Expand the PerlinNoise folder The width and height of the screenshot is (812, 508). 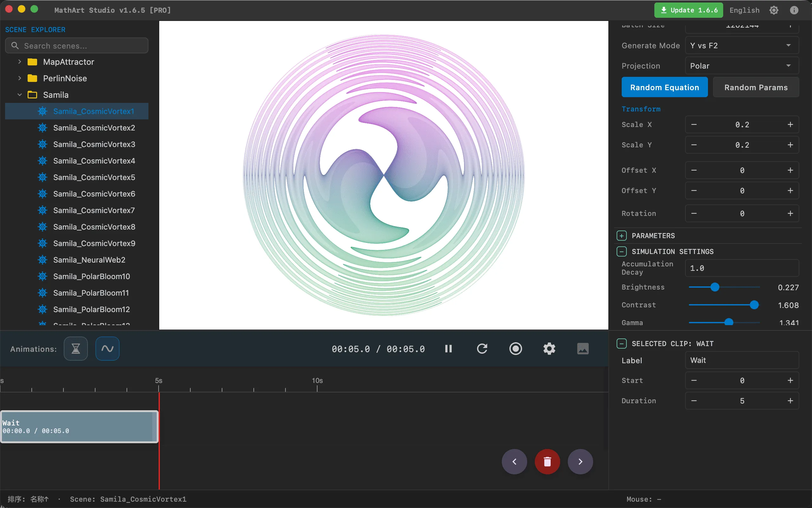pos(19,78)
